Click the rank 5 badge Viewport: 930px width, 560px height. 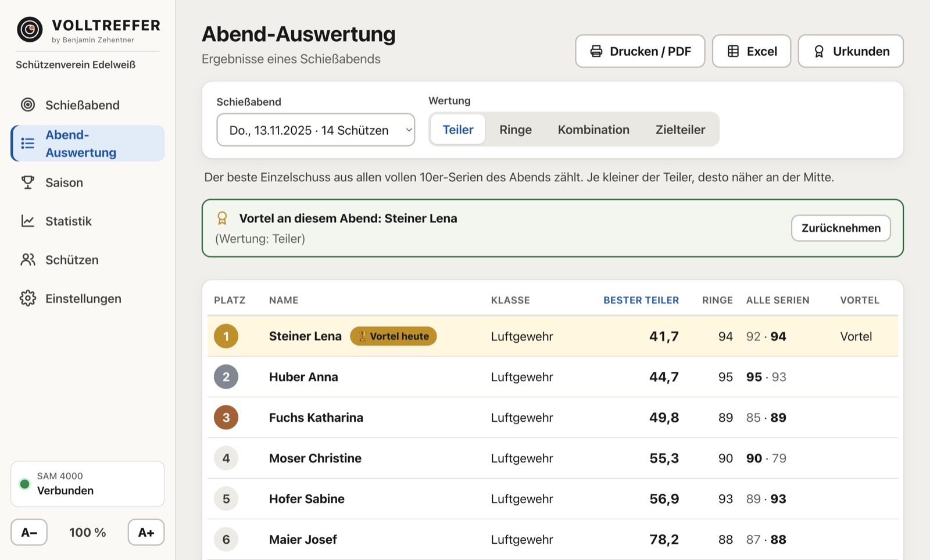pos(226,498)
